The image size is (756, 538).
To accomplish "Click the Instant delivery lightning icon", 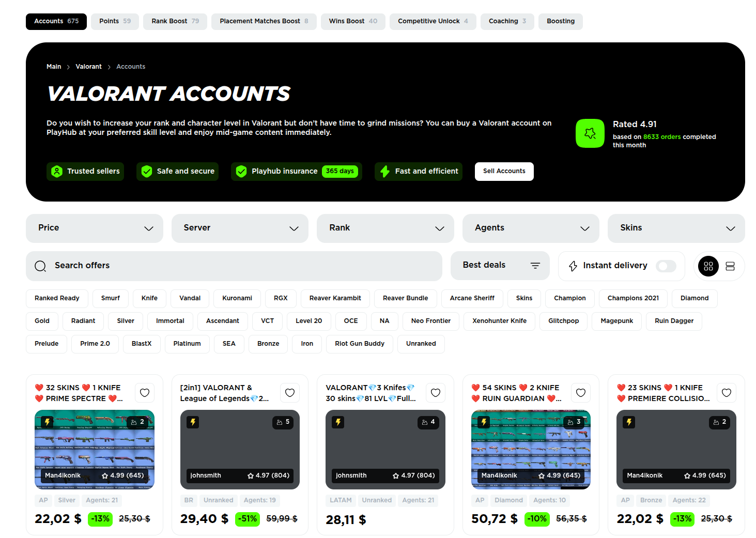I will [x=573, y=266].
